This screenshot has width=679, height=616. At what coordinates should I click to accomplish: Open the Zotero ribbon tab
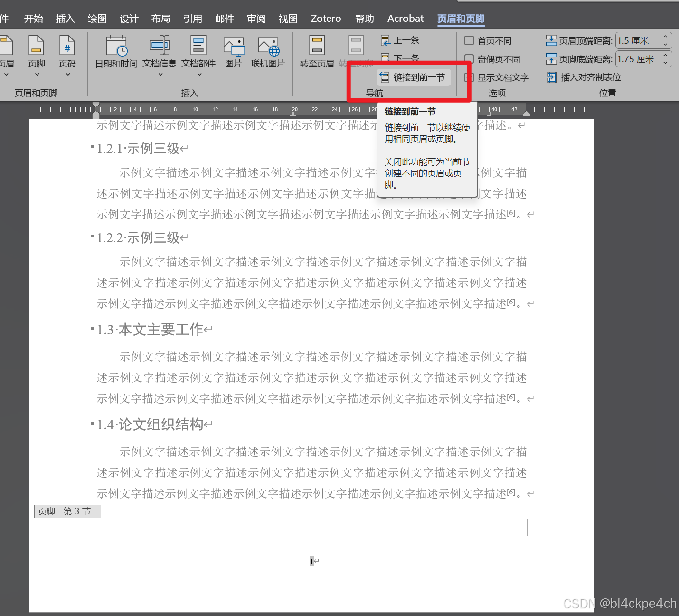coord(326,19)
